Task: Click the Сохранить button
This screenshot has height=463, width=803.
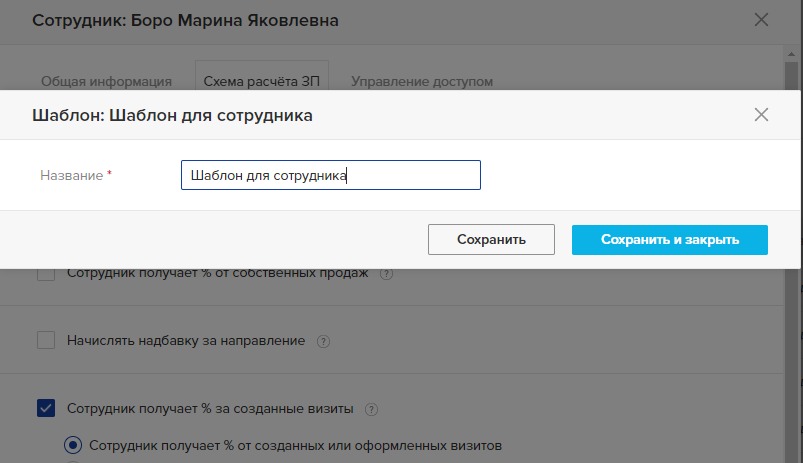Action: (x=491, y=239)
